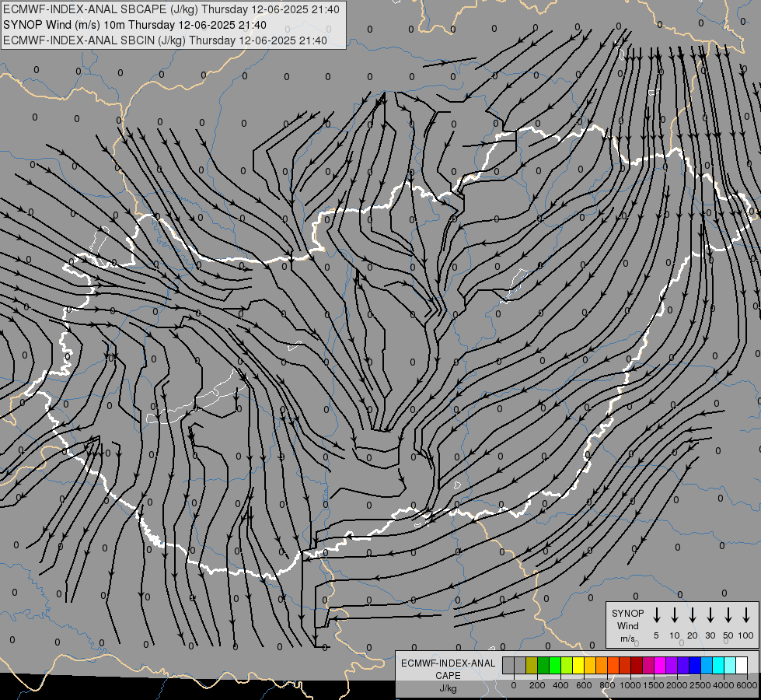The image size is (761, 700).
Task: Select the first gray CAPE legend swatch
Action: tap(508, 665)
